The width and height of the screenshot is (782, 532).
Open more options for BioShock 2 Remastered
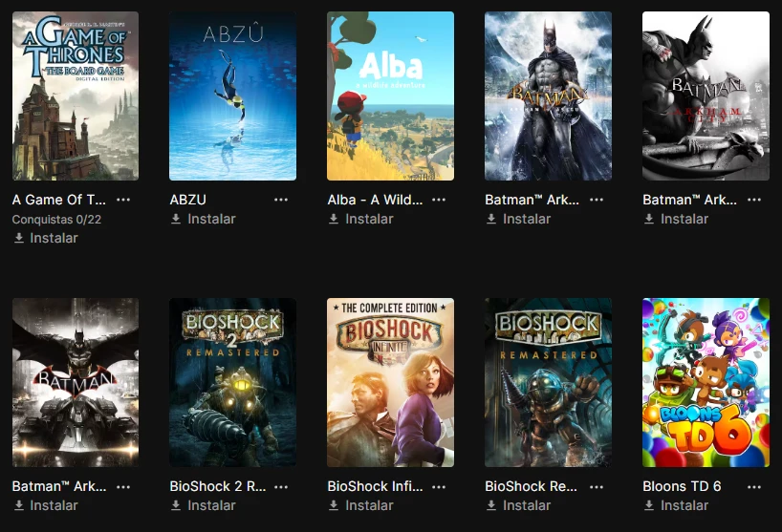click(281, 487)
